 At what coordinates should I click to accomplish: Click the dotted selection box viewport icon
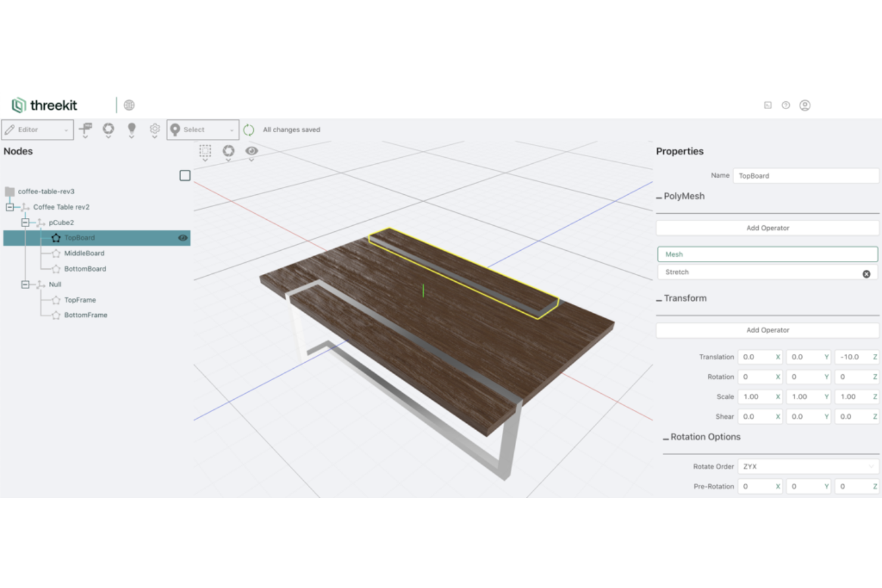click(x=205, y=151)
